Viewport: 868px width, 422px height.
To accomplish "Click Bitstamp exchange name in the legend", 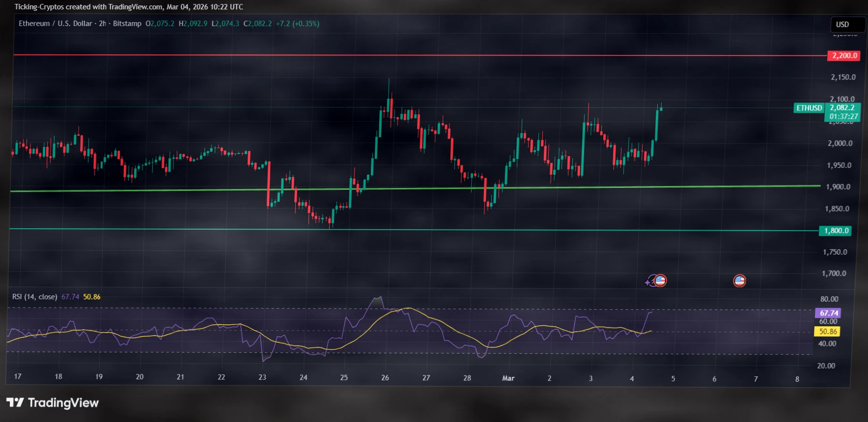I will click(x=127, y=24).
